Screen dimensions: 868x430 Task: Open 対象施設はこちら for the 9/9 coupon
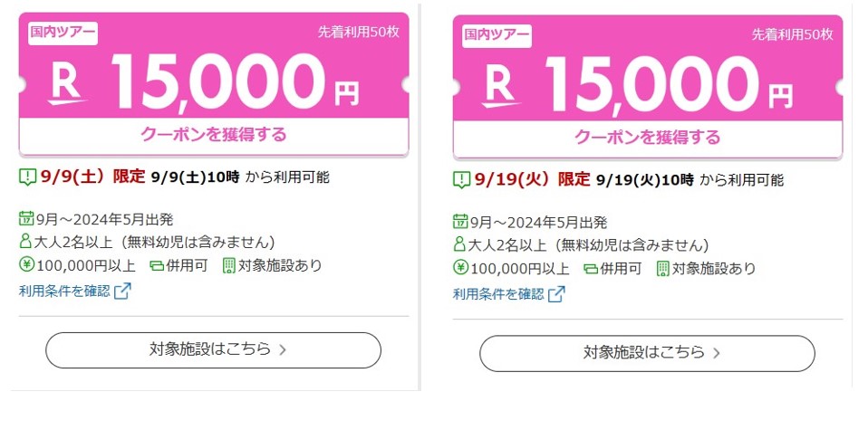pos(213,350)
